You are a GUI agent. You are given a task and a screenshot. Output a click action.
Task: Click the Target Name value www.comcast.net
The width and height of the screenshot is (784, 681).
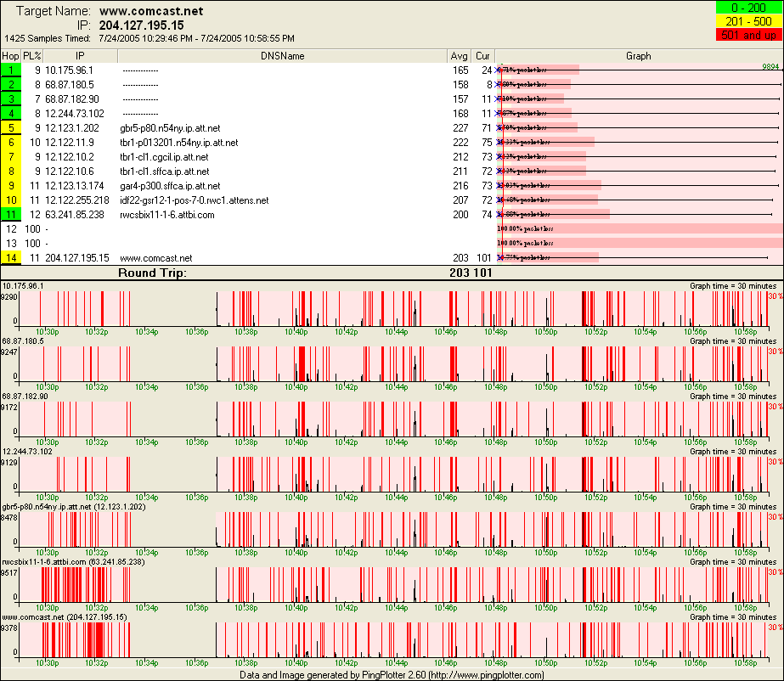pyautogui.click(x=151, y=11)
